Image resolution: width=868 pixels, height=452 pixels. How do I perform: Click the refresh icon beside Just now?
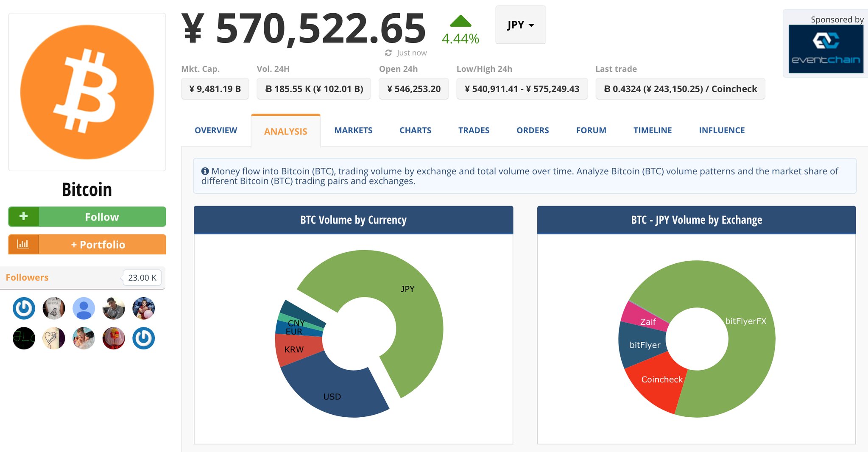click(x=388, y=53)
